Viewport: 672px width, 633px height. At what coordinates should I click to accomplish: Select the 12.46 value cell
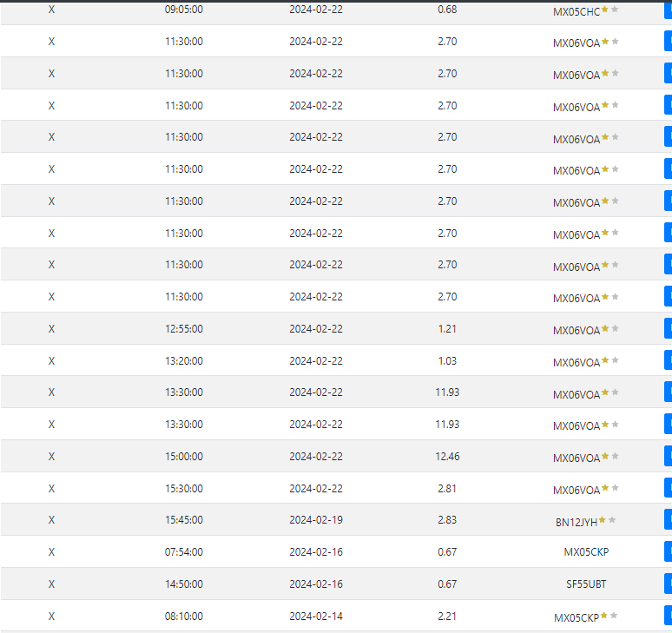[x=447, y=457]
